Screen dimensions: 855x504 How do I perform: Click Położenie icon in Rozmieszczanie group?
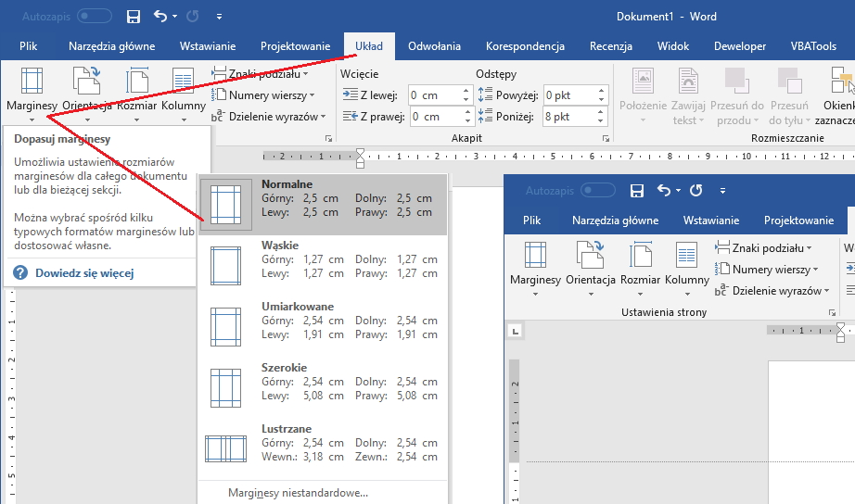click(x=643, y=82)
